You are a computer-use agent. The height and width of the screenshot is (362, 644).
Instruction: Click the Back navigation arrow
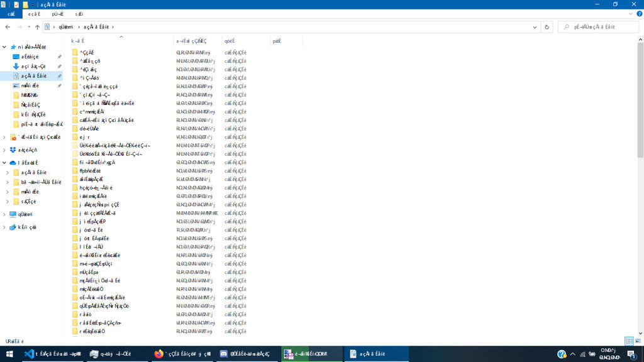[8, 27]
